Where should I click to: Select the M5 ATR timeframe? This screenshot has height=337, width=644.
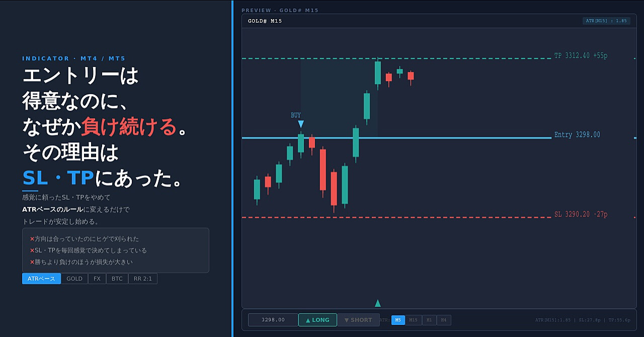tap(398, 320)
